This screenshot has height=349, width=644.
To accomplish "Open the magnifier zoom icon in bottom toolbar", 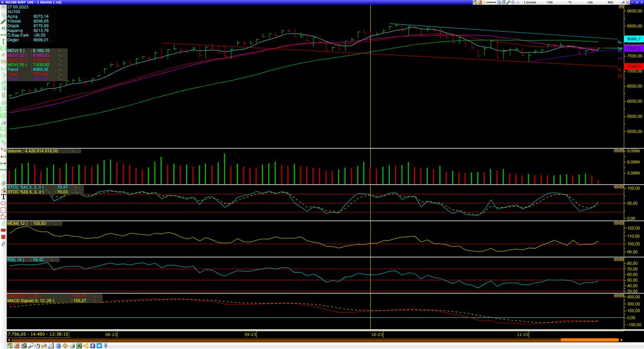I will click(x=31, y=346).
